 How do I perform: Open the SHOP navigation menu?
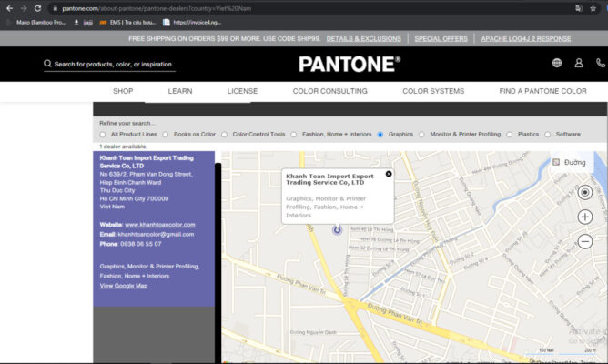pyautogui.click(x=123, y=91)
